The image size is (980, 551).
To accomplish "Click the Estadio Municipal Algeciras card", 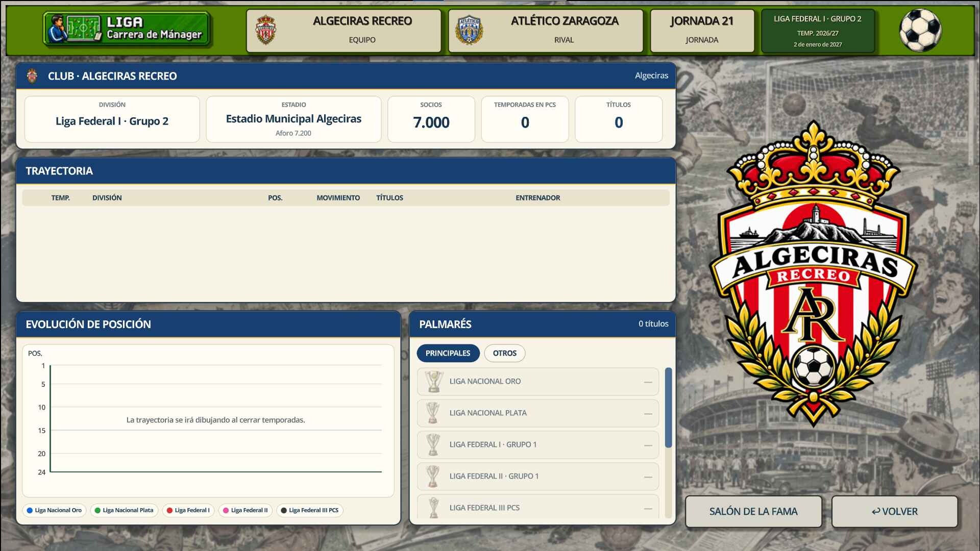I will pyautogui.click(x=293, y=119).
